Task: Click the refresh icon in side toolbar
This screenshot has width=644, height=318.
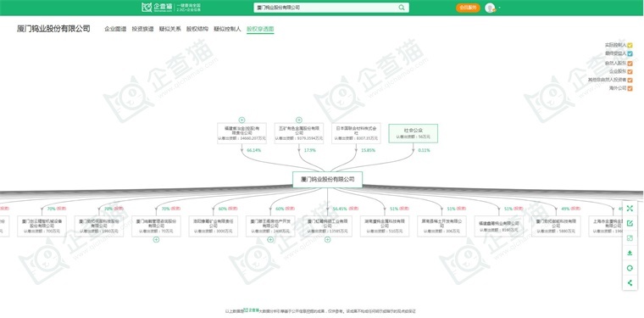Action: coord(630,268)
